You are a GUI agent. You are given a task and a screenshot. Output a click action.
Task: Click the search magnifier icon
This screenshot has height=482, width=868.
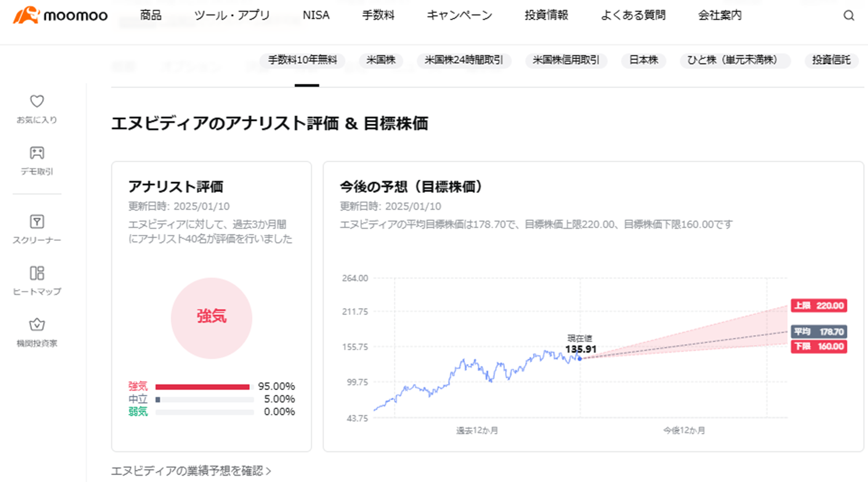click(848, 16)
